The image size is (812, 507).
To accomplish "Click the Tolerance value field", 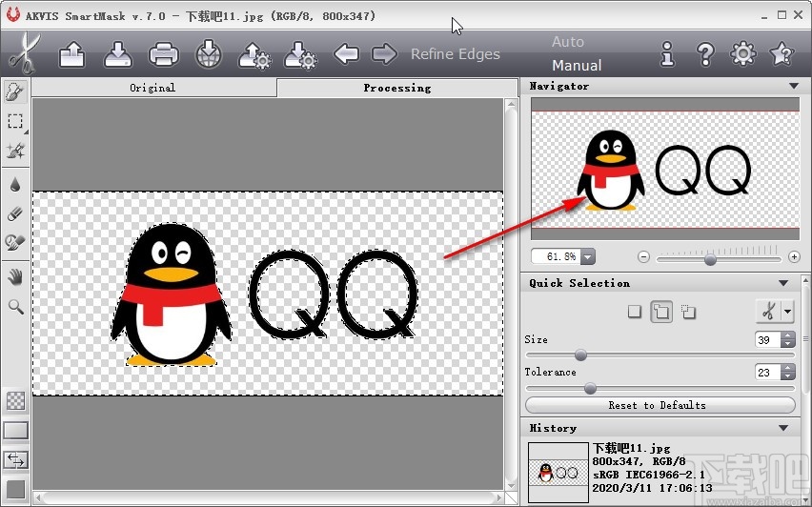I will pos(767,372).
